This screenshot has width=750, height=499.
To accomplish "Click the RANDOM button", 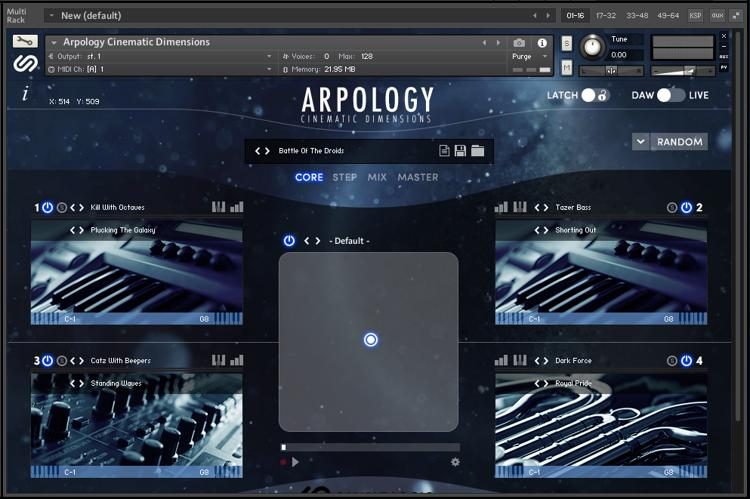I will click(680, 142).
